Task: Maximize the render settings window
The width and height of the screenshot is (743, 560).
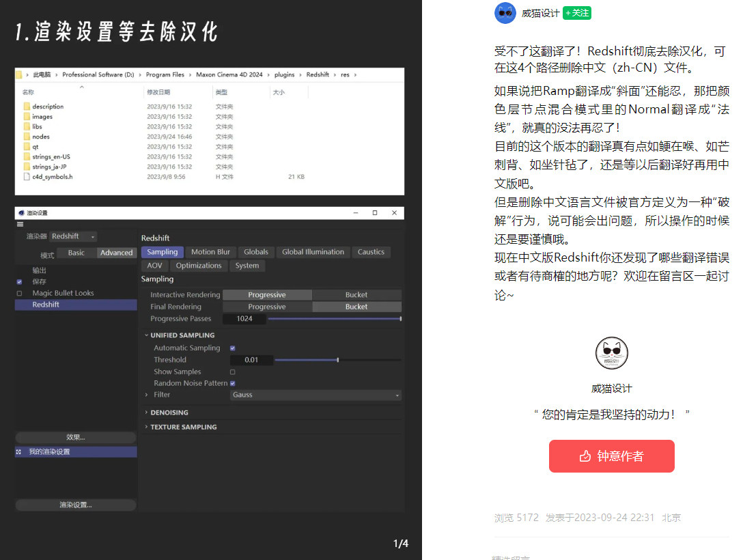Action: coord(375,212)
